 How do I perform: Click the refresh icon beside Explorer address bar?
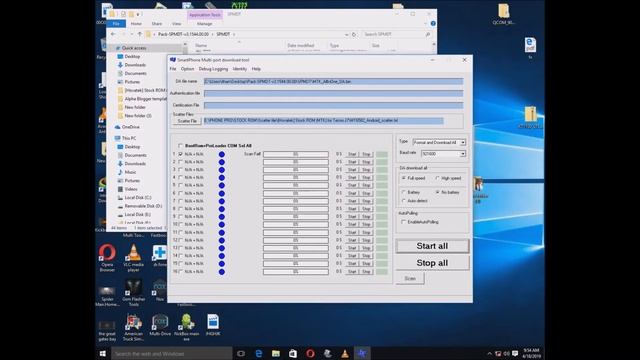(354, 35)
